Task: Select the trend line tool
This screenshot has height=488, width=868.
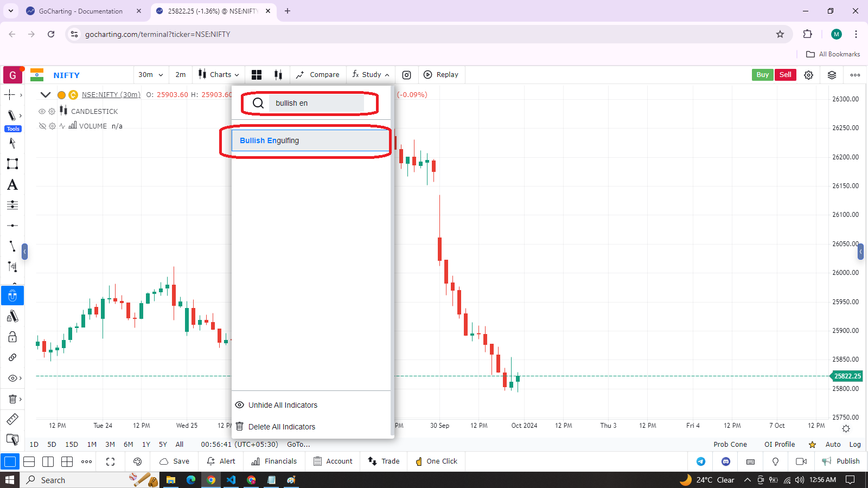Action: coord(12,246)
